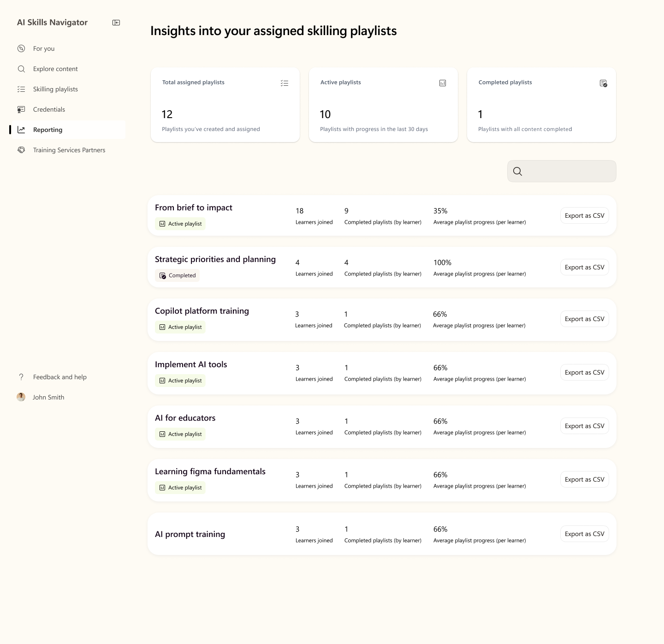Click John Smith's profile avatar
Viewport: 664px width, 644px height.
[x=21, y=397]
